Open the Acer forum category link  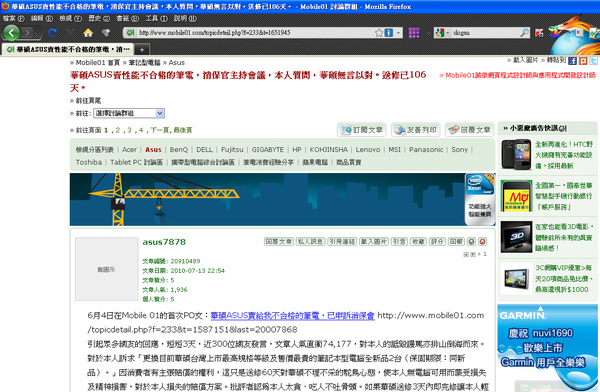(x=129, y=150)
